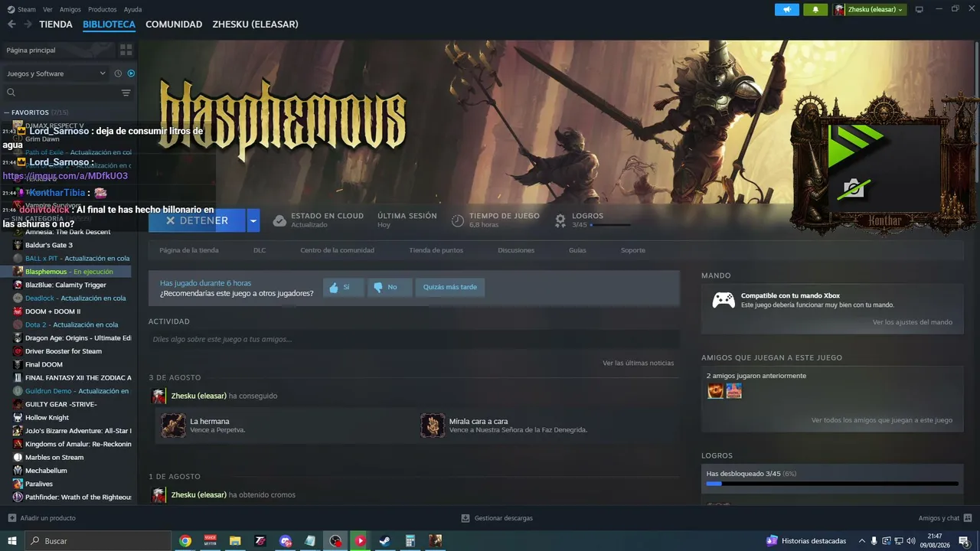Open the Página de la tienda tab
Screen dimensions: 980x551
coord(189,250)
